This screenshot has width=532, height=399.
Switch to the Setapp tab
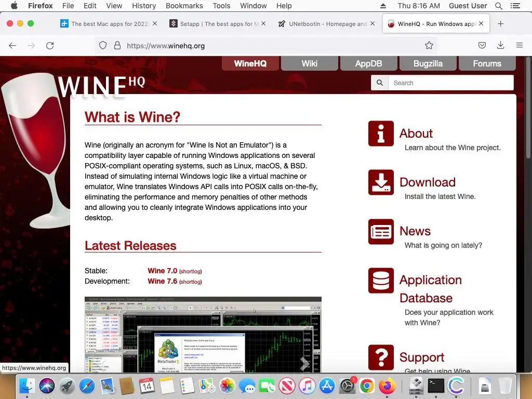click(219, 24)
